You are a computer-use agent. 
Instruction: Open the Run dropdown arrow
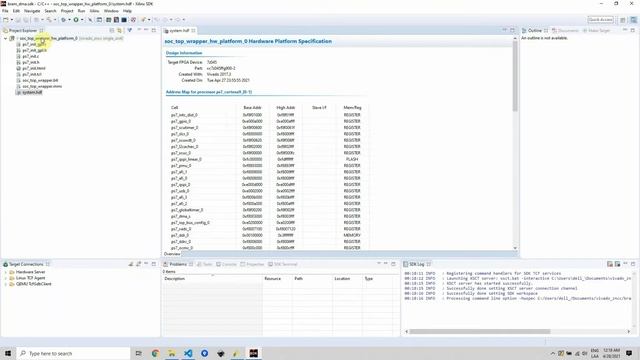82,20
